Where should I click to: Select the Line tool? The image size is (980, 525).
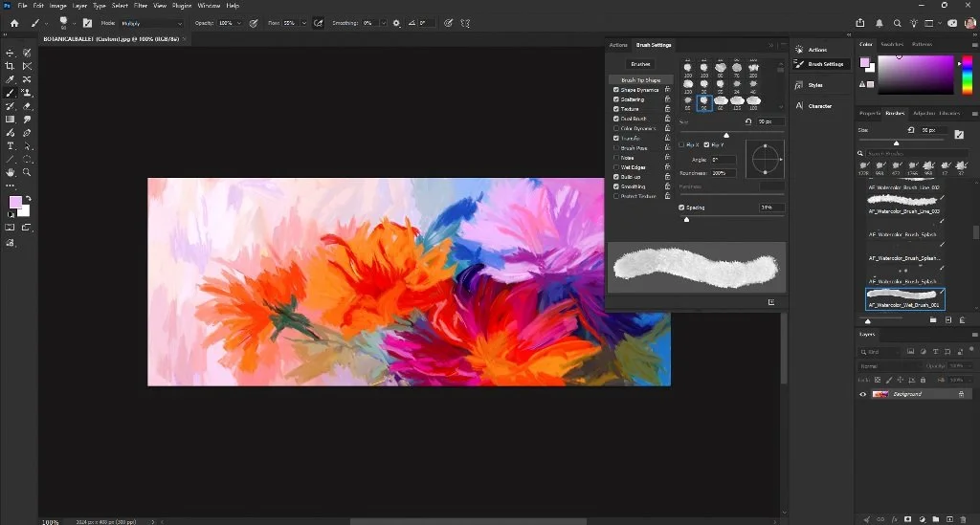(x=10, y=159)
